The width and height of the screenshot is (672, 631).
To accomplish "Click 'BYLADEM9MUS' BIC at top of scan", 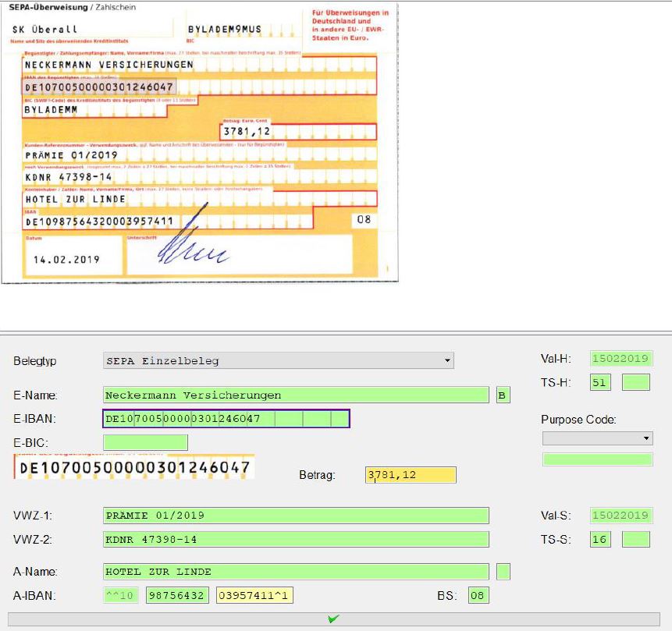I will tap(225, 29).
